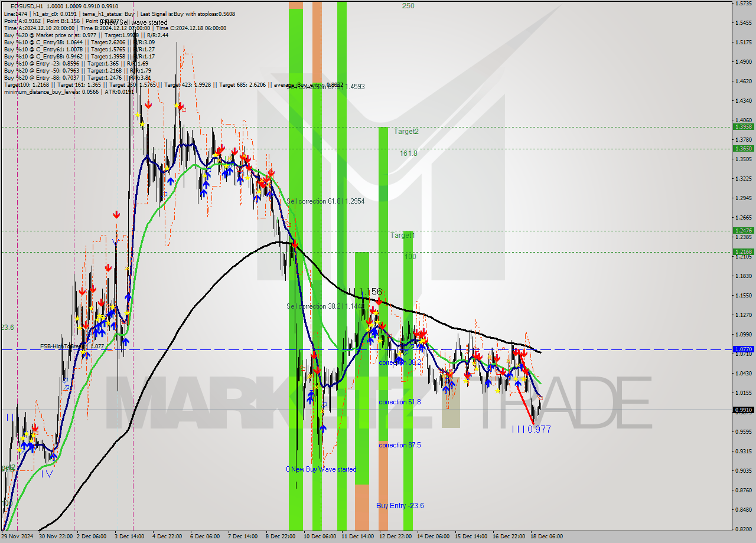The height and width of the screenshot is (543, 756).
Task: Click the 'Buy %10 @ C_Entry61: 1.0078' line
Action: (x=79, y=49)
